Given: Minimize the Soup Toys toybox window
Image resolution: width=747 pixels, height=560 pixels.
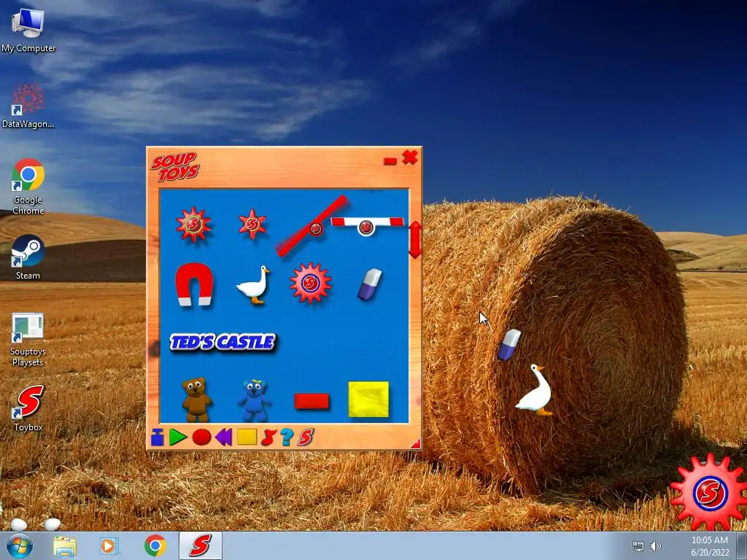Looking at the screenshot, I should click(390, 161).
